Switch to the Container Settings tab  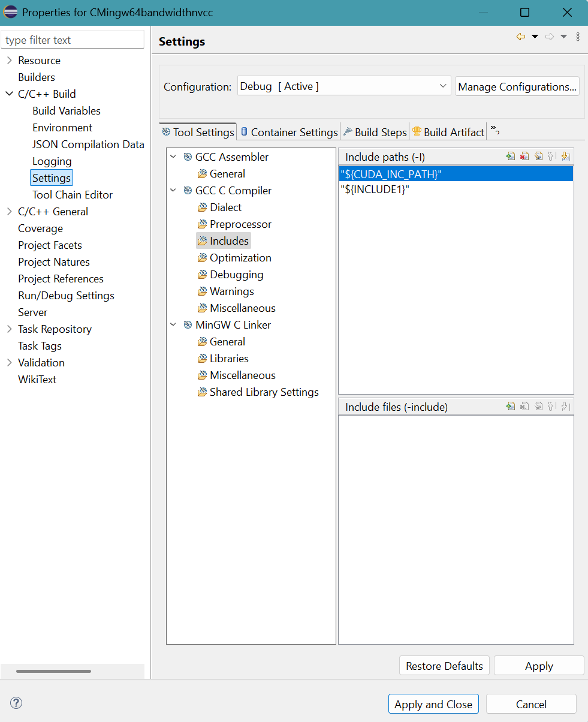tap(289, 132)
